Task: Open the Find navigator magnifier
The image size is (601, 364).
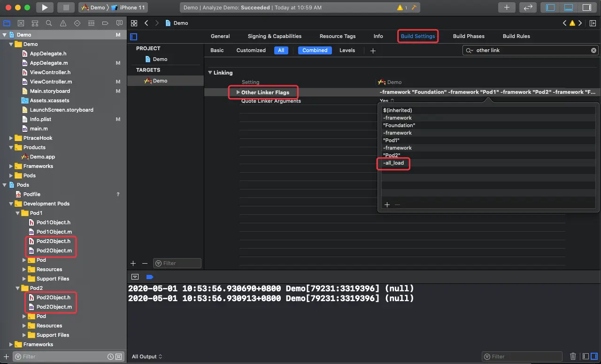Action: [49, 23]
